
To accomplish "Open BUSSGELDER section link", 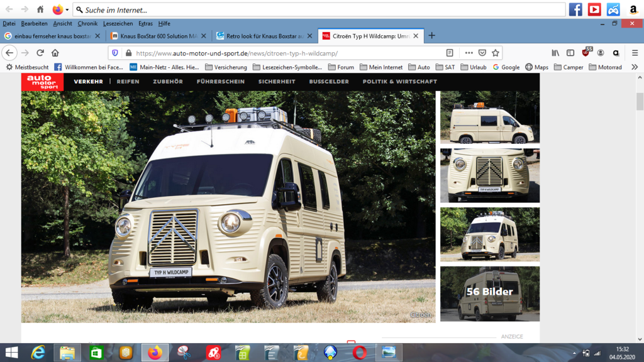I will [329, 81].
